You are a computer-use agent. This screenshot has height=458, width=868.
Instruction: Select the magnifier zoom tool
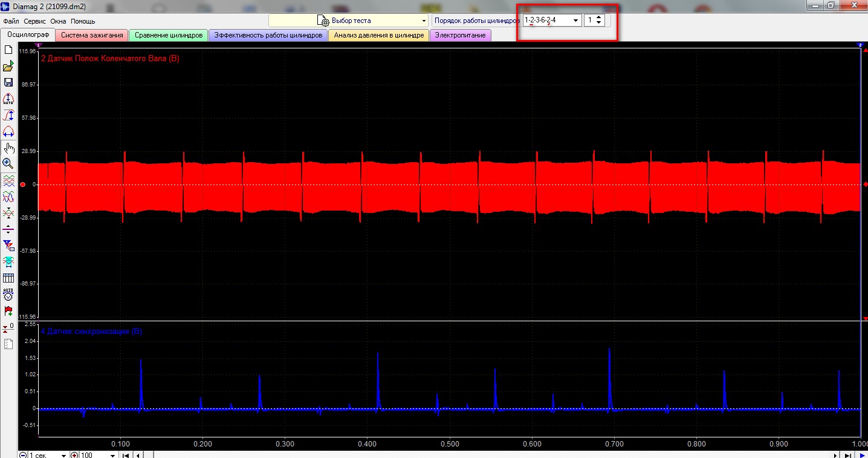8,163
